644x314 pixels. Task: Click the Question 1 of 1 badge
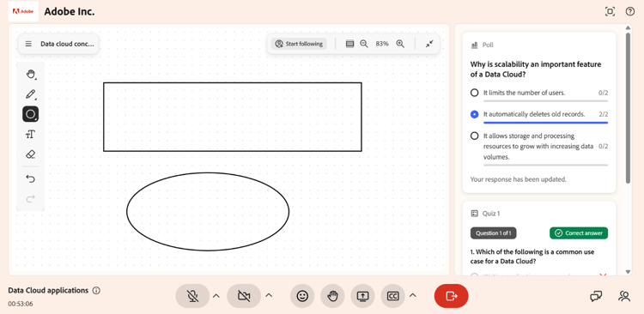tap(493, 233)
